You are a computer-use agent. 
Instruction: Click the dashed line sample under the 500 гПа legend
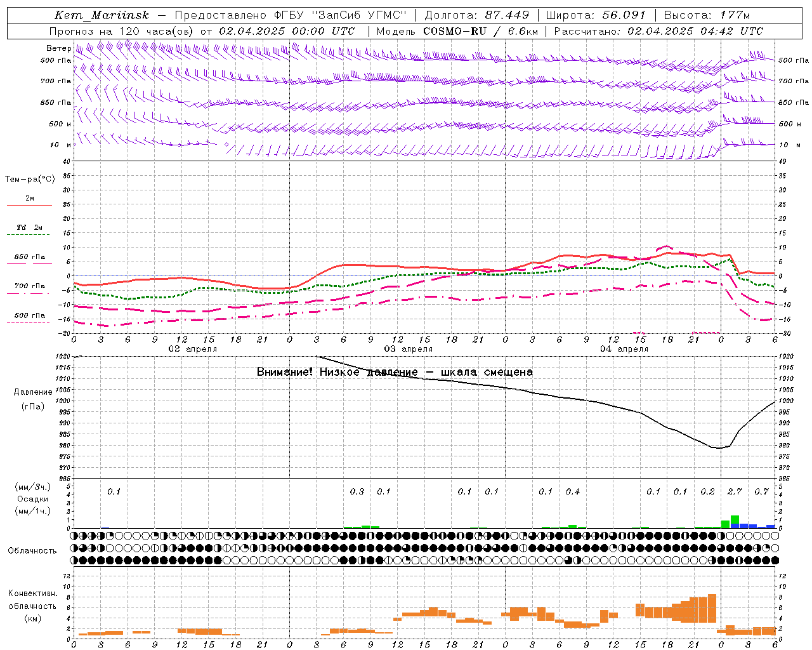tap(28, 323)
